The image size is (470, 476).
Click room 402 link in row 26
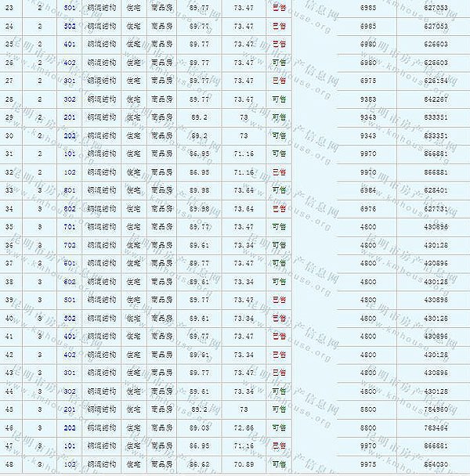69,62
